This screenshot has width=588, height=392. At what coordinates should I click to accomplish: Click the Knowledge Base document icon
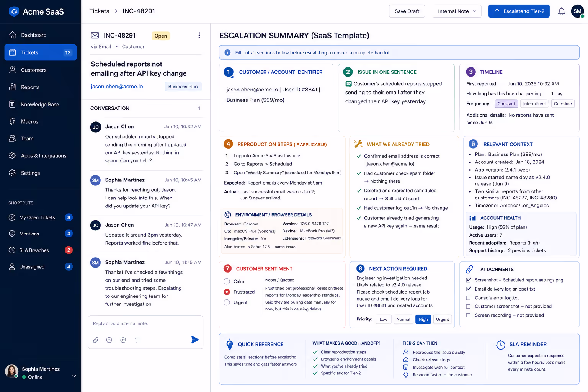point(12,104)
